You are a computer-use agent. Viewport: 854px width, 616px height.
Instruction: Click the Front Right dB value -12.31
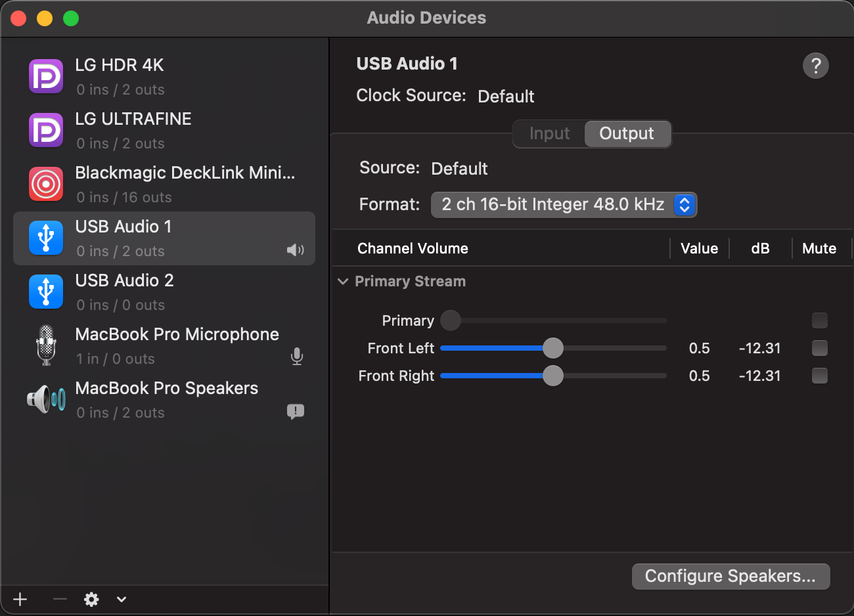(x=759, y=376)
